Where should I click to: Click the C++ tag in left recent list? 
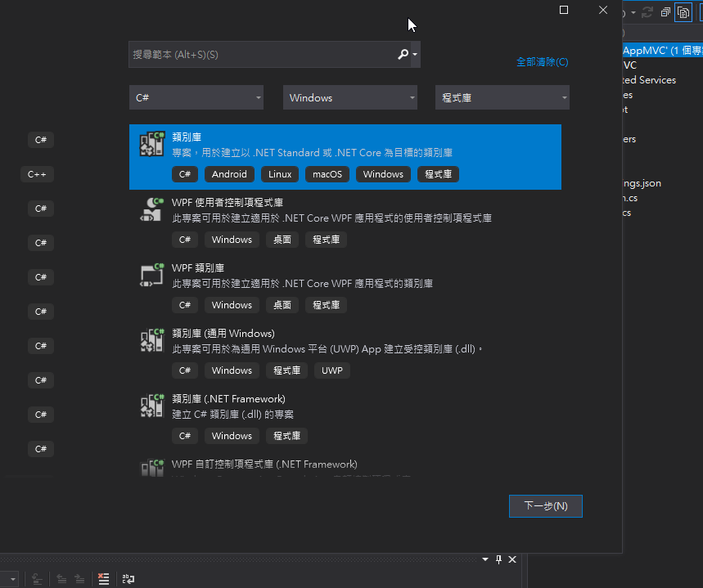point(37,174)
